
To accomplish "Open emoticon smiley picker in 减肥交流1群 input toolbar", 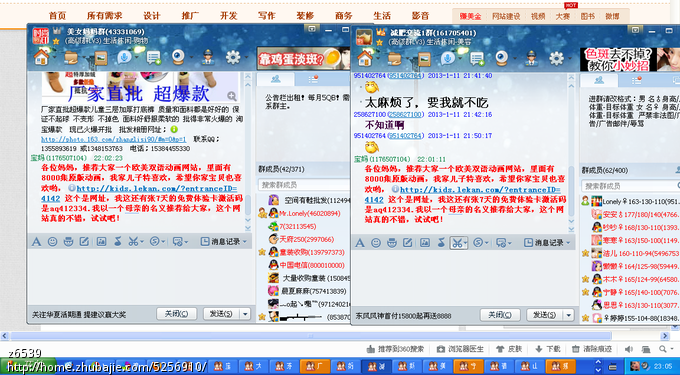I will tap(376, 243).
